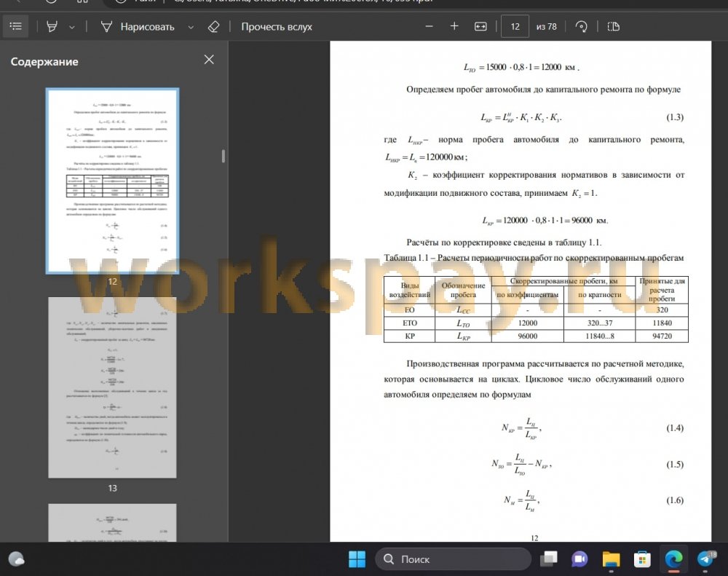728x576 pixels.
Task: Switch to Microsoft Edge on taskbar
Action: coord(673,559)
